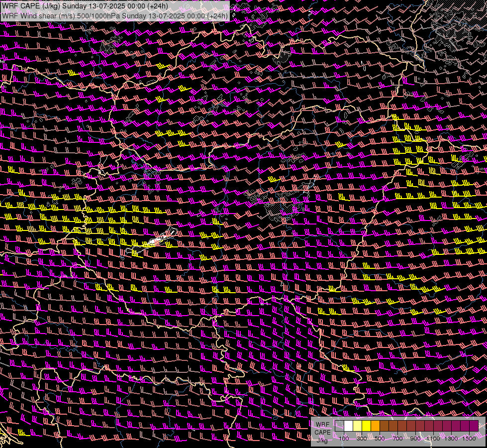Click the '500' legend tick label
The width and height of the screenshot is (487, 448).
coord(380,439)
